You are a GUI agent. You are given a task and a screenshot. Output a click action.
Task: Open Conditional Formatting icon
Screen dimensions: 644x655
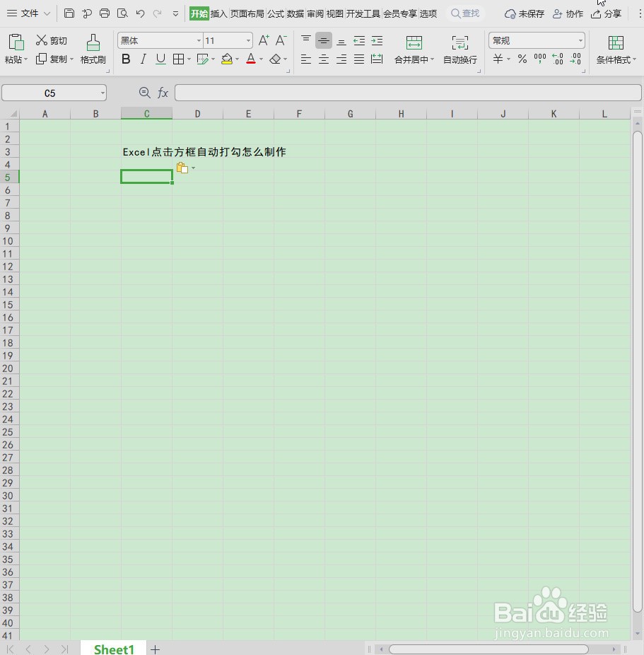[x=616, y=42]
